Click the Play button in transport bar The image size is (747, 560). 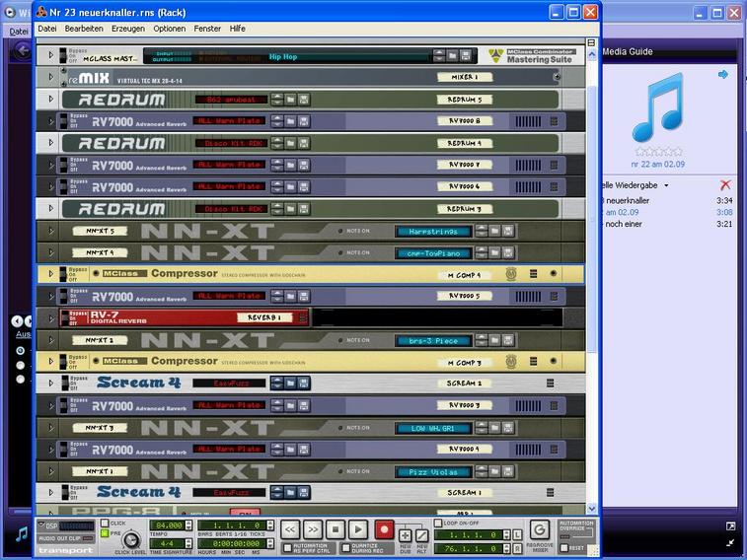tap(358, 529)
